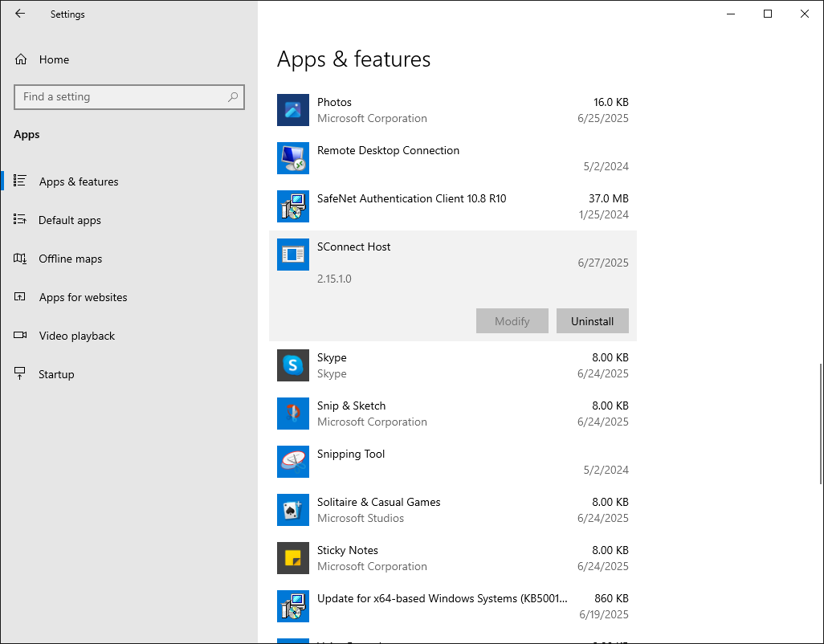
Task: Click the 6/19/2025 update date
Action: (x=604, y=614)
